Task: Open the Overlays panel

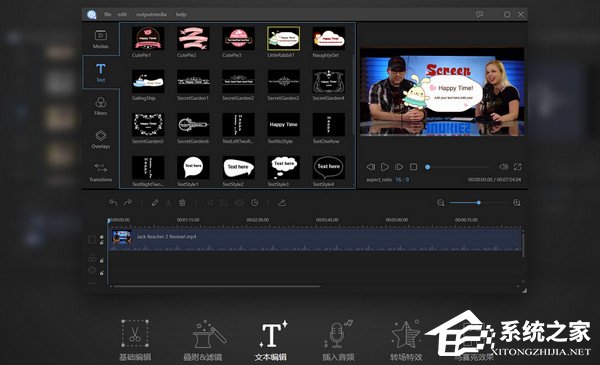Action: (101, 139)
